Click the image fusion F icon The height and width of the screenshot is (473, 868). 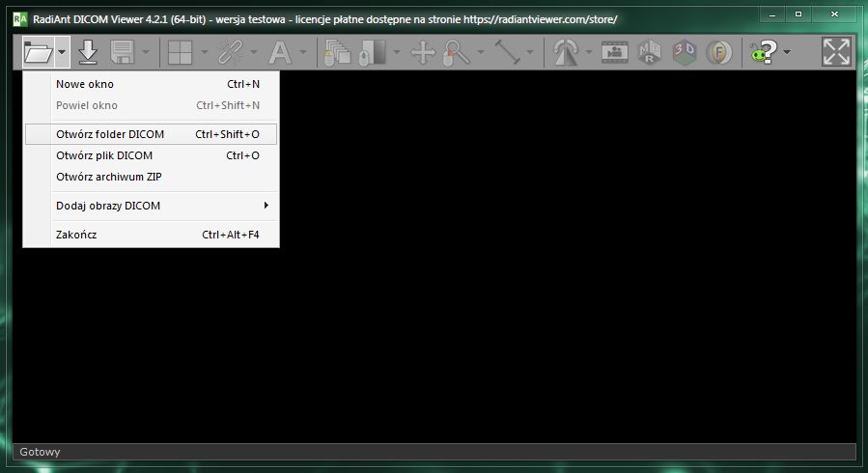(x=718, y=52)
